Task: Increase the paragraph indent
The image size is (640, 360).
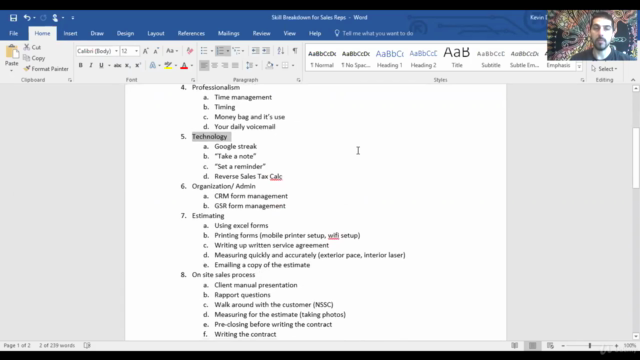Action: pyautogui.click(x=266, y=51)
